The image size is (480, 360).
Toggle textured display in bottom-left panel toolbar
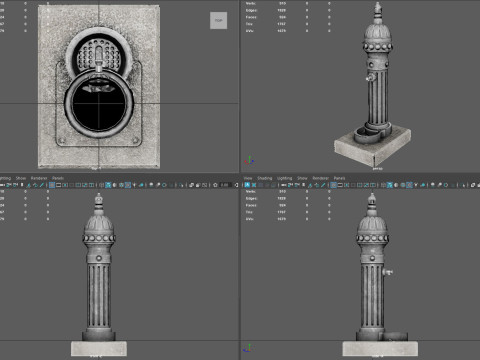coord(128,185)
